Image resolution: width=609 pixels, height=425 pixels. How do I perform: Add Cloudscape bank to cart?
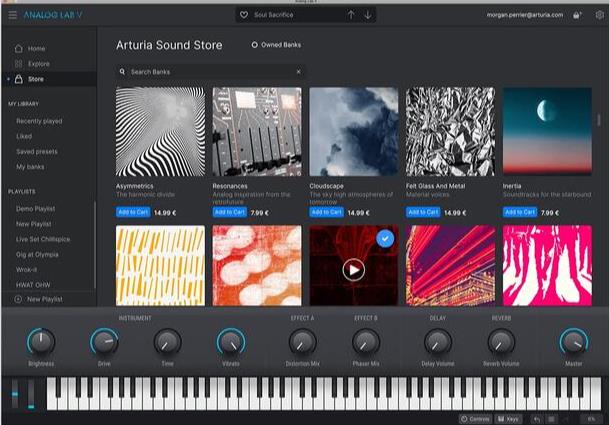(x=327, y=212)
